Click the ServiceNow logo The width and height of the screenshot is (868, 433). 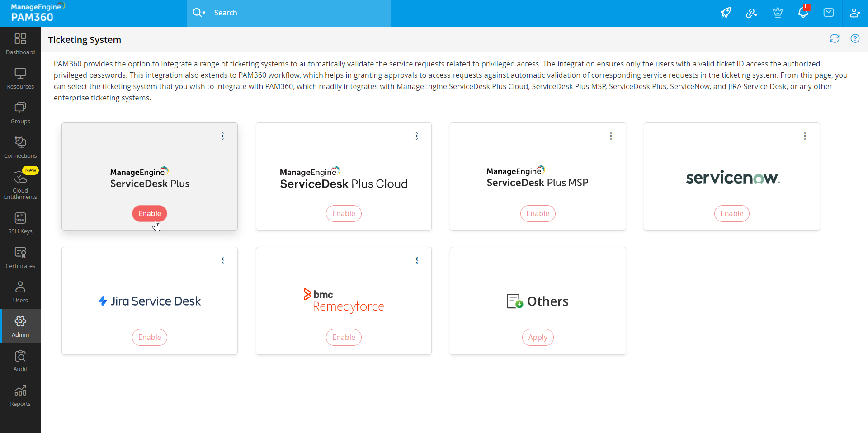click(733, 178)
